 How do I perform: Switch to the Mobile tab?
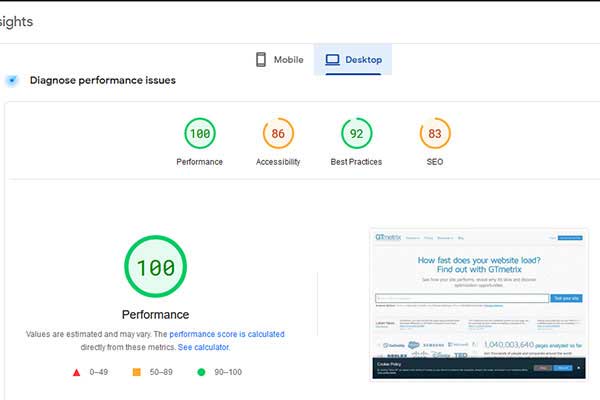(280, 60)
